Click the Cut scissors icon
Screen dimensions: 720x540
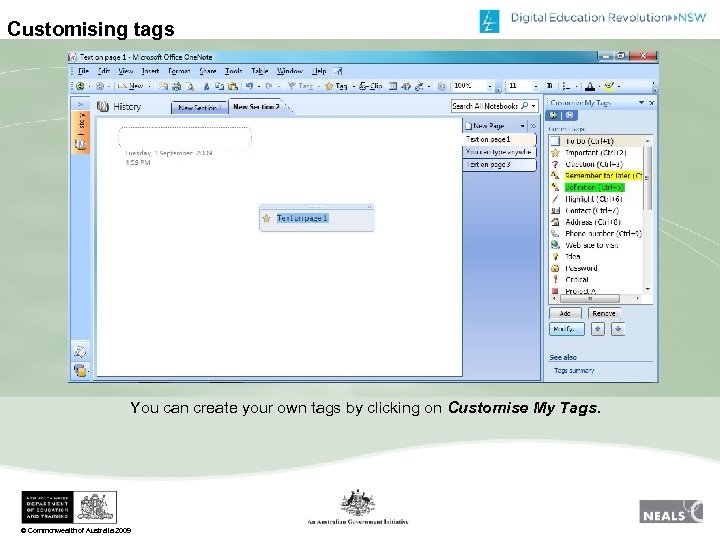tap(206, 86)
